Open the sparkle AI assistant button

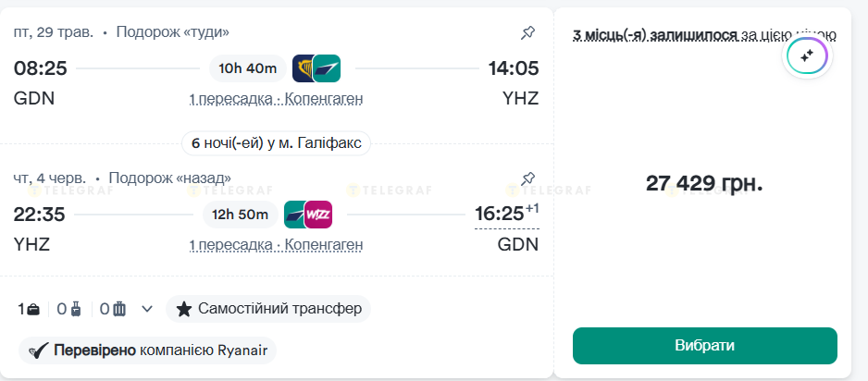click(x=806, y=56)
